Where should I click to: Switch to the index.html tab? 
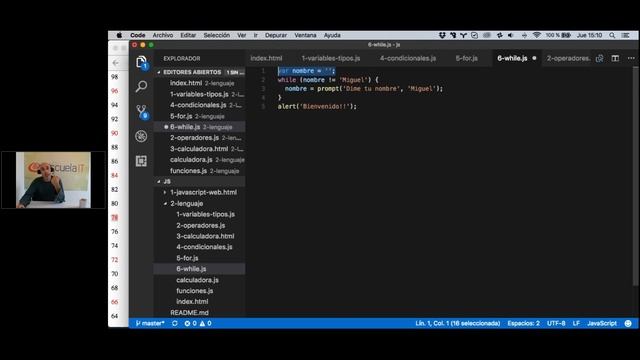coord(267,58)
